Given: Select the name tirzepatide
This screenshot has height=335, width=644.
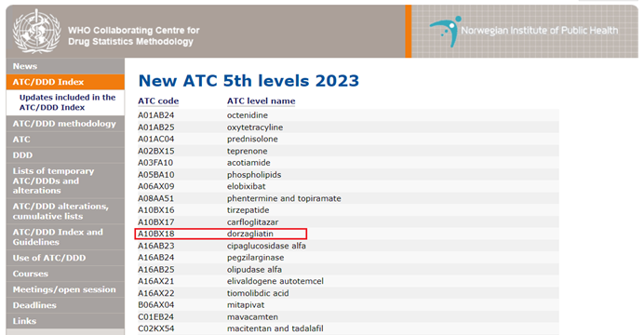Looking at the screenshot, I should [x=248, y=210].
